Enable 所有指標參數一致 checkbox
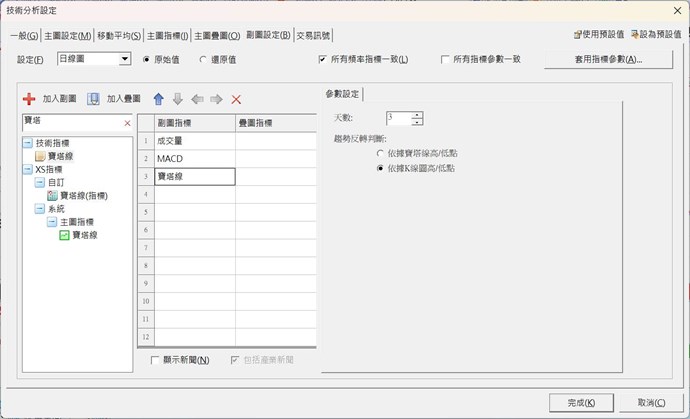The image size is (690, 419). pos(445,60)
